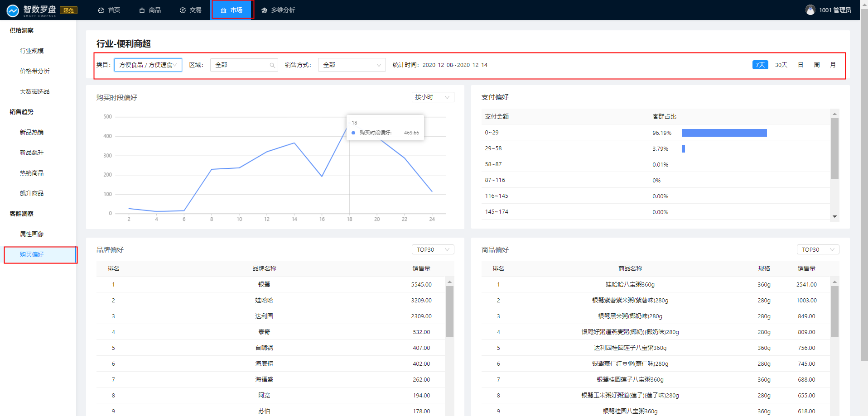Open the 按小时 granularity dropdown
The image size is (868, 416).
pyautogui.click(x=432, y=97)
